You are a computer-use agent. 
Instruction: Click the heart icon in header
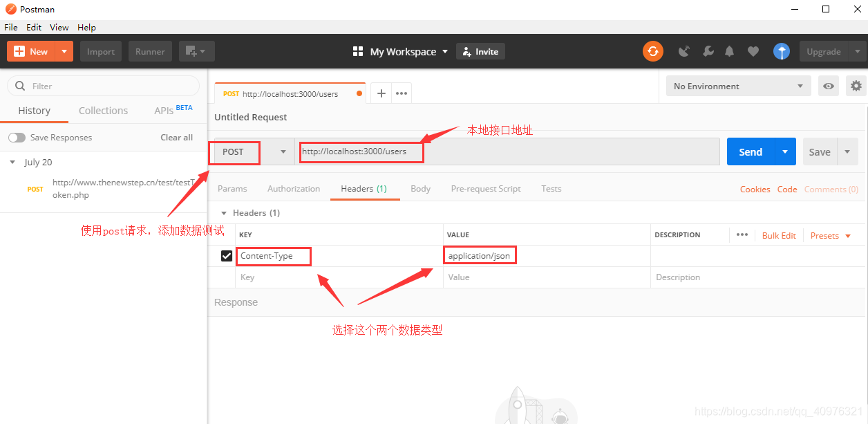753,51
